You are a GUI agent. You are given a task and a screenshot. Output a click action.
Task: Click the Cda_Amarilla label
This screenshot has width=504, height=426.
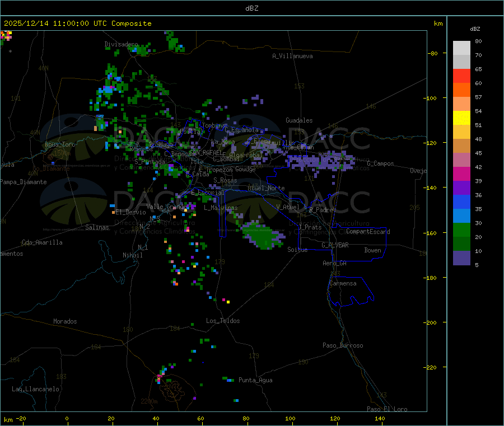tap(42, 242)
